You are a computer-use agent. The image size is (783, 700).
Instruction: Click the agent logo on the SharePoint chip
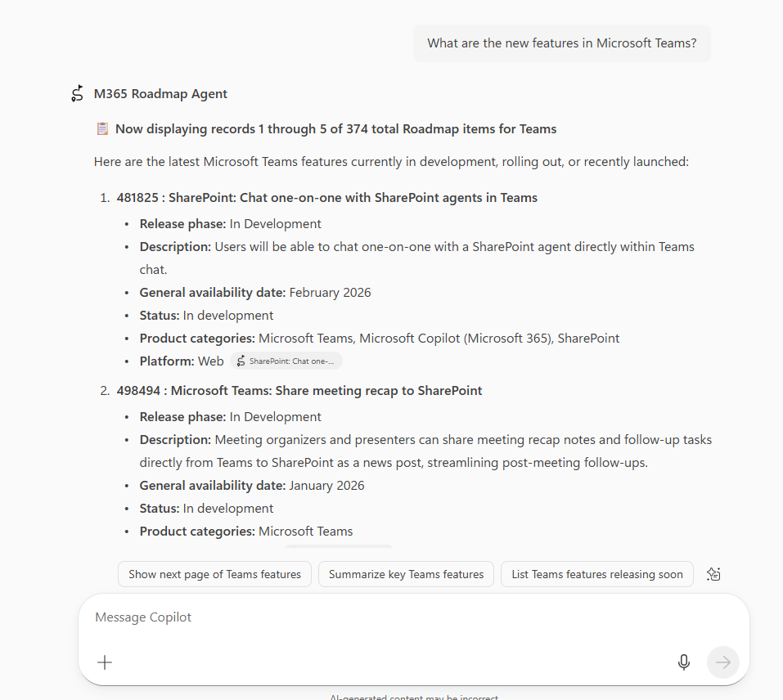240,360
